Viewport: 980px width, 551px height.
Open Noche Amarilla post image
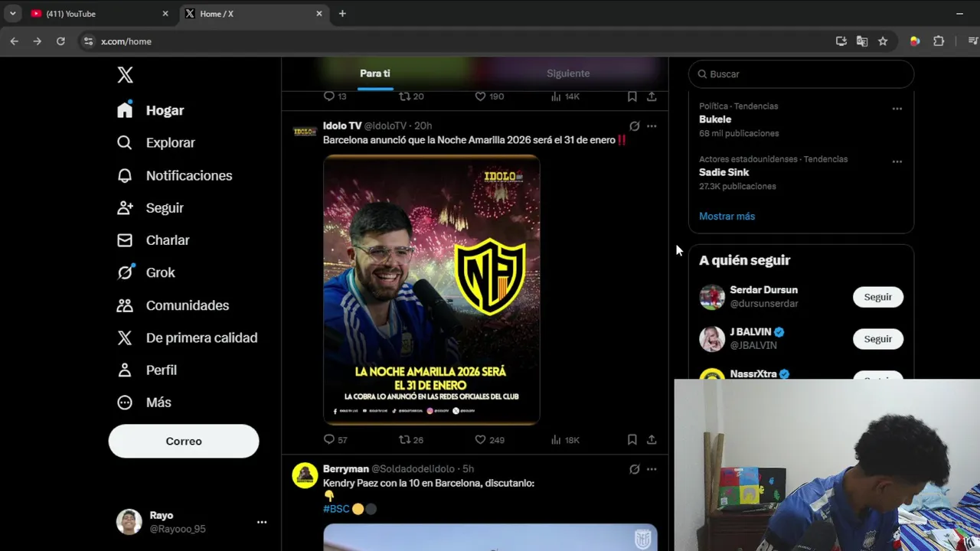tap(432, 290)
